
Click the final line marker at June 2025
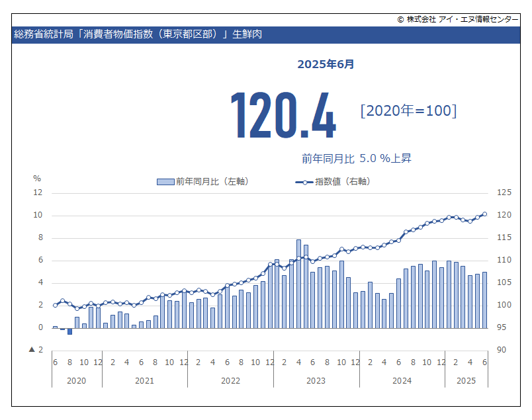[484, 214]
